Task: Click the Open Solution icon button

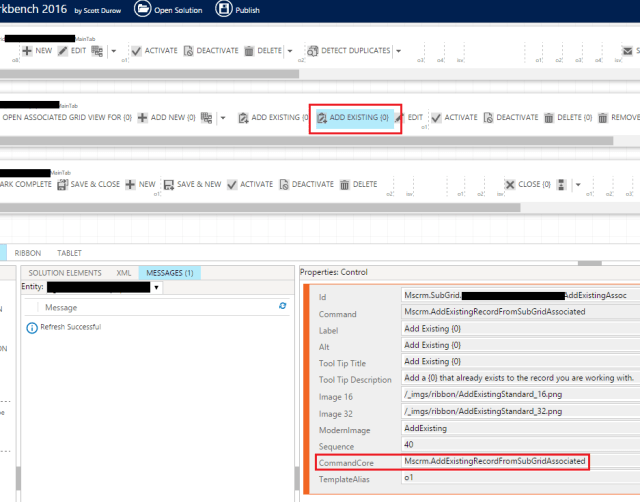Action: (169, 10)
